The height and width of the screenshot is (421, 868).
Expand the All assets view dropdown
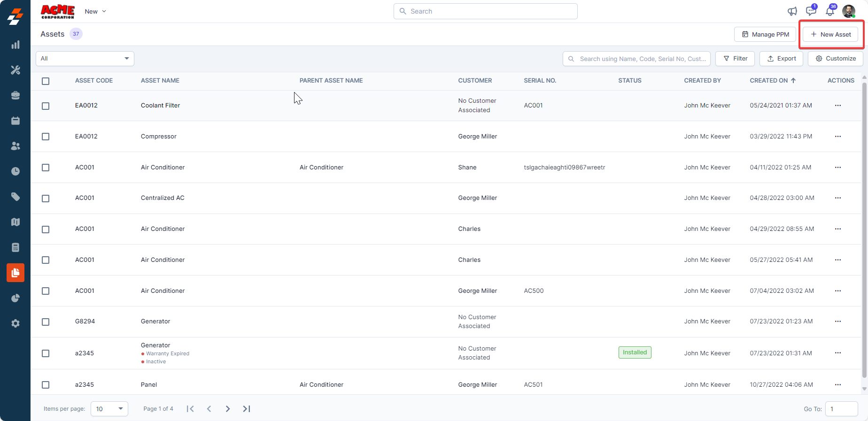tap(85, 59)
